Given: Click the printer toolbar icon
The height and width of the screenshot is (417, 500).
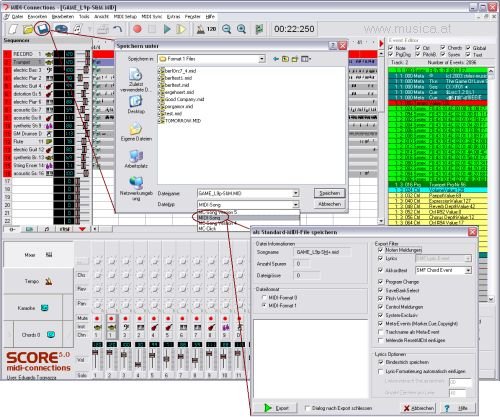Looking at the screenshot, I should [x=103, y=29].
